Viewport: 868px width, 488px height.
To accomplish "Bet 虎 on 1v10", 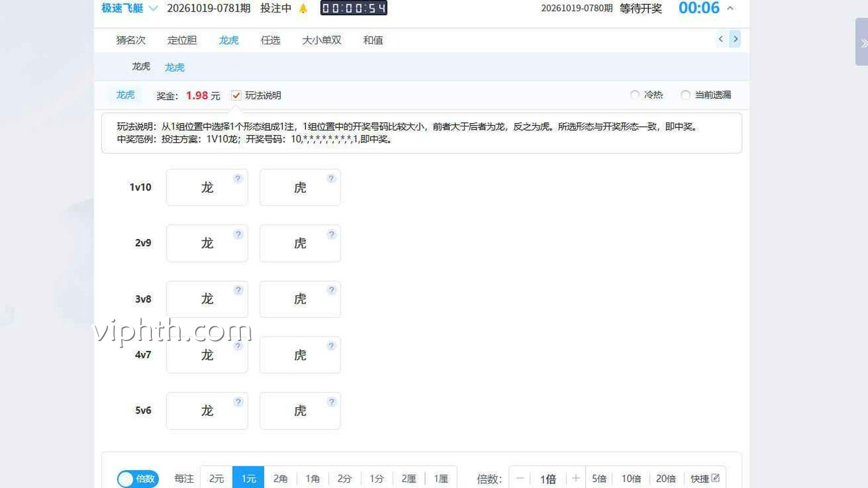I will [x=300, y=187].
